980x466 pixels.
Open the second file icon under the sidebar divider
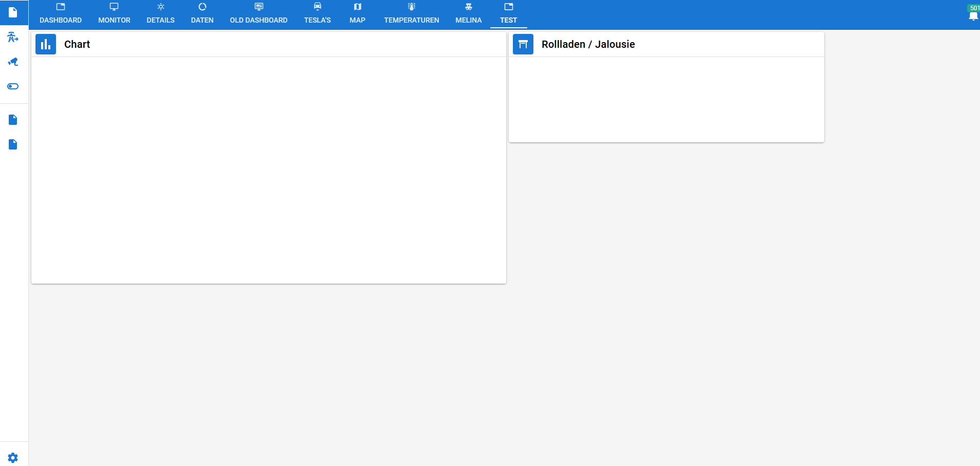coord(13,144)
